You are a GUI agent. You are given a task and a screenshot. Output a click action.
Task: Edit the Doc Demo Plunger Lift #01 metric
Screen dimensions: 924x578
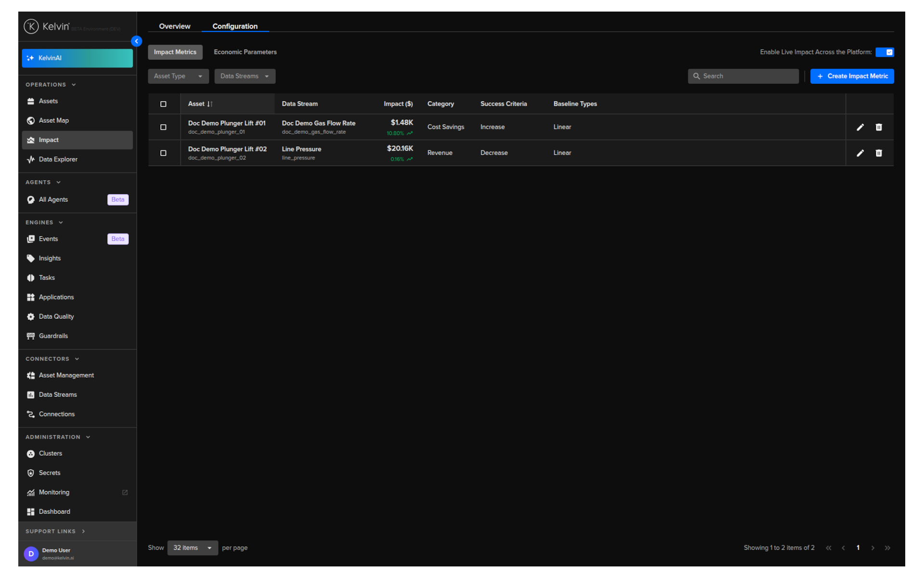[x=860, y=127]
